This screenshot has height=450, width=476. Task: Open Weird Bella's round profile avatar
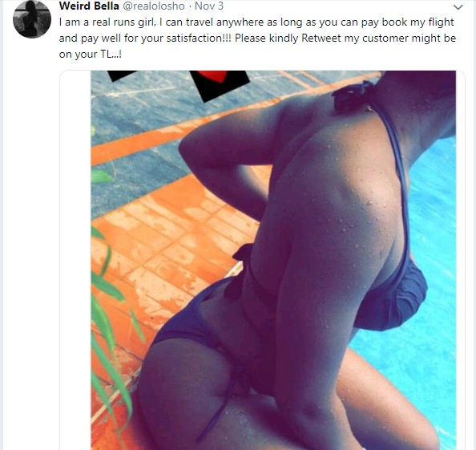32,18
